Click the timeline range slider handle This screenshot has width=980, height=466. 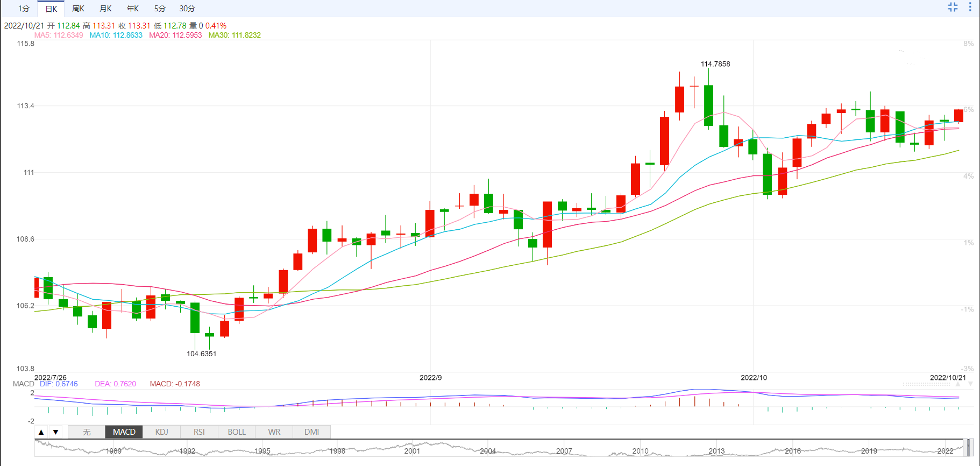tap(968, 448)
